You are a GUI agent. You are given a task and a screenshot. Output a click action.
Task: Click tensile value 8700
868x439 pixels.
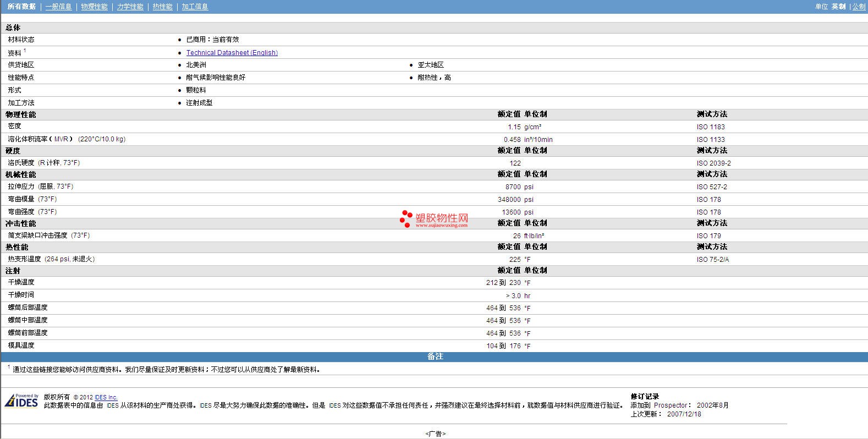(x=513, y=187)
